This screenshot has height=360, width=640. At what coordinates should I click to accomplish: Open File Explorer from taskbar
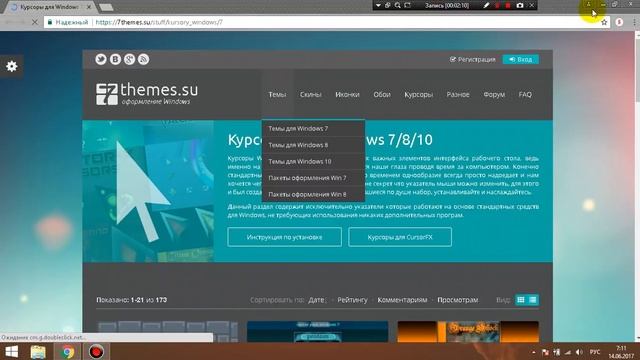click(38, 352)
